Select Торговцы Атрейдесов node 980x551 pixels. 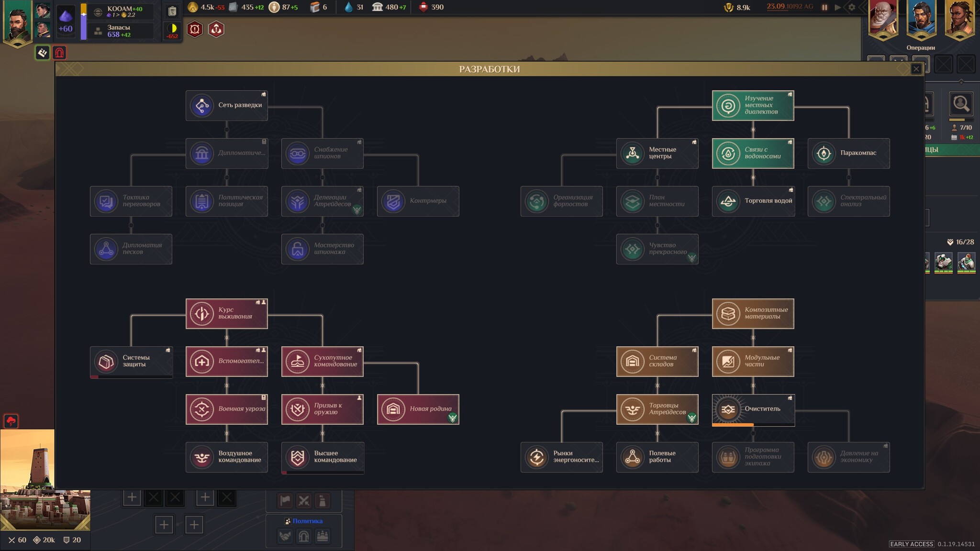tap(657, 409)
